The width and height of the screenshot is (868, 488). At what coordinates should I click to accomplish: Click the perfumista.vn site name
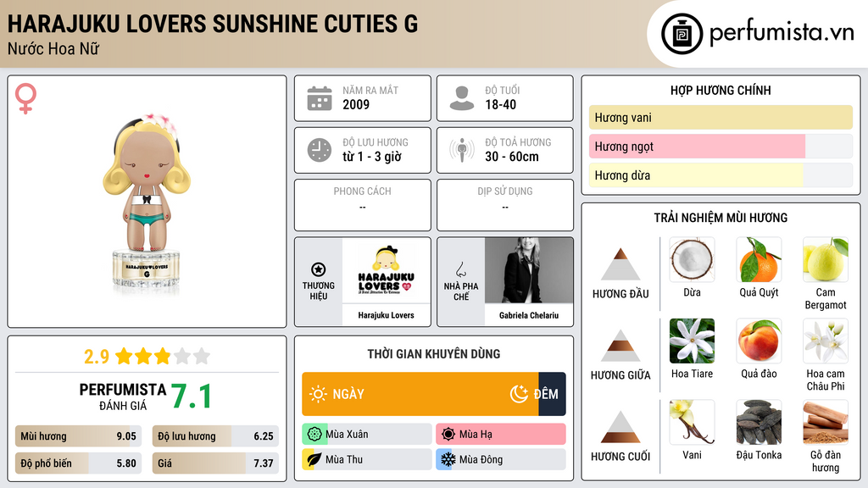point(782,33)
